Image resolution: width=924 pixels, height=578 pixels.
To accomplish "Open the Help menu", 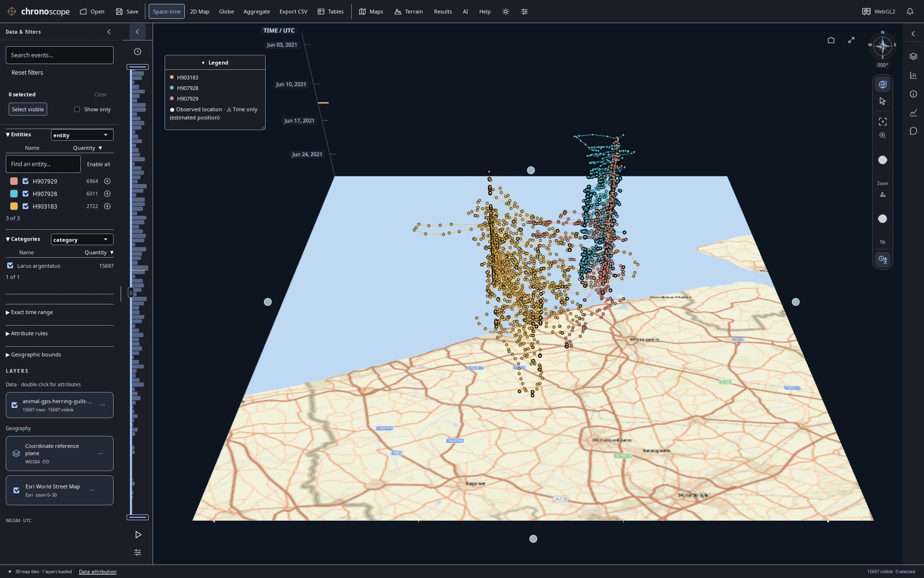I will (x=485, y=12).
